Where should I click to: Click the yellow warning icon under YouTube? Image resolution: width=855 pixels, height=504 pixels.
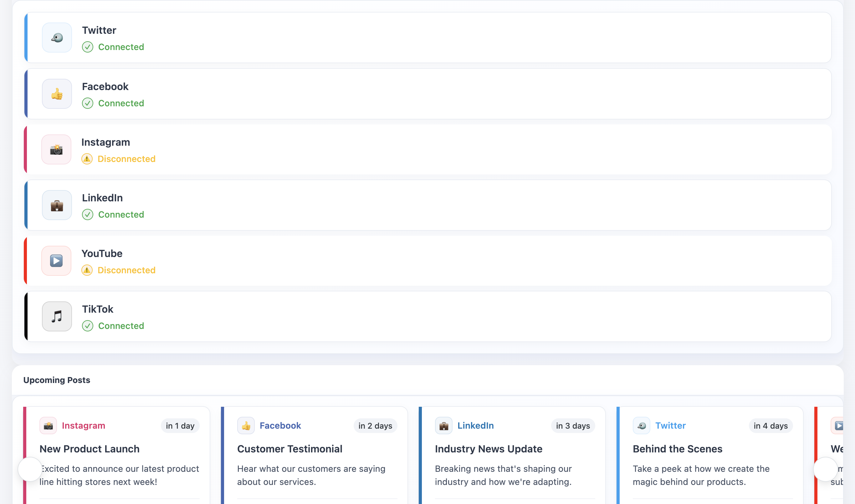coord(87,270)
